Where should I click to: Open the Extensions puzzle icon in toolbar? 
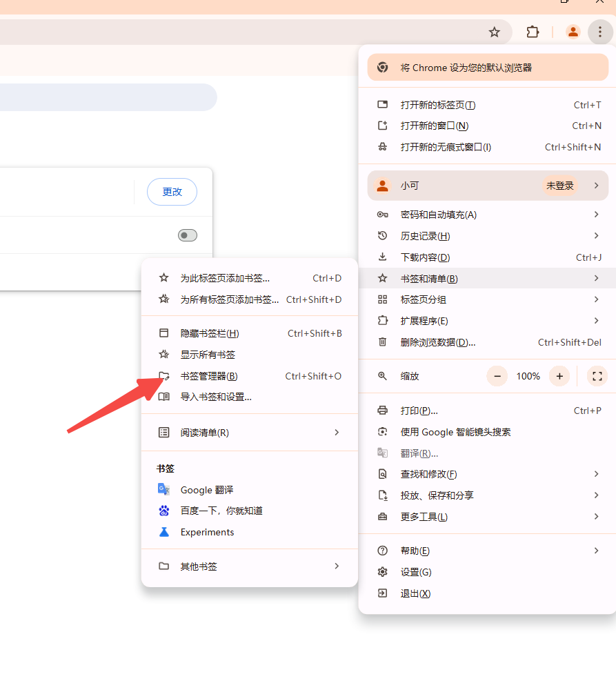(x=533, y=32)
